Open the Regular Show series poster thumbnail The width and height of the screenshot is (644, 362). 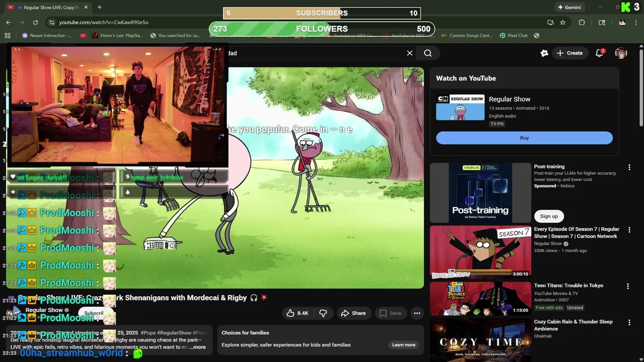(x=460, y=108)
